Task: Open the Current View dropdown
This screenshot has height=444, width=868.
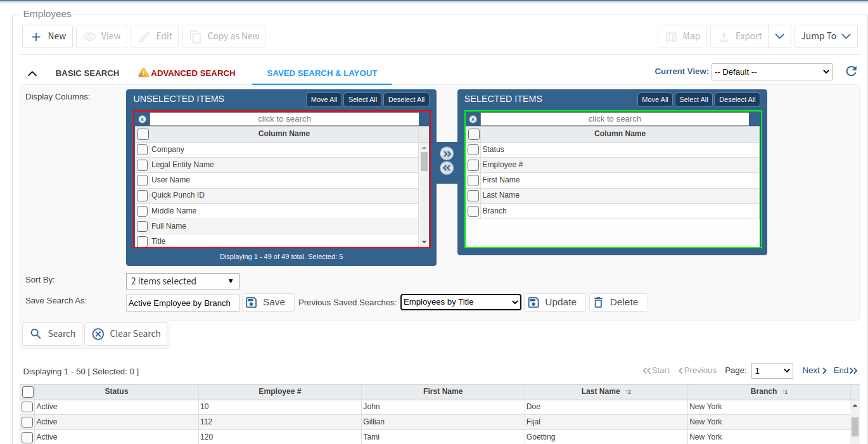Action: [771, 72]
